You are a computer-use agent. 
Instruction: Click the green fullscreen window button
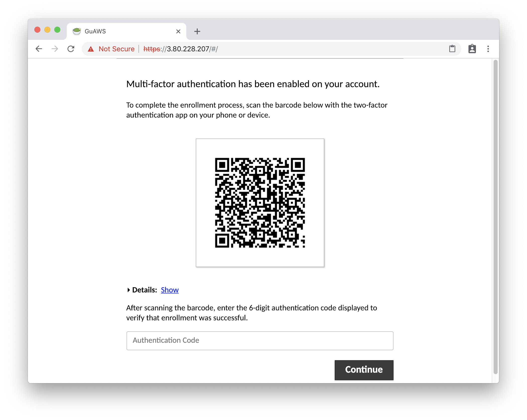[57, 30]
